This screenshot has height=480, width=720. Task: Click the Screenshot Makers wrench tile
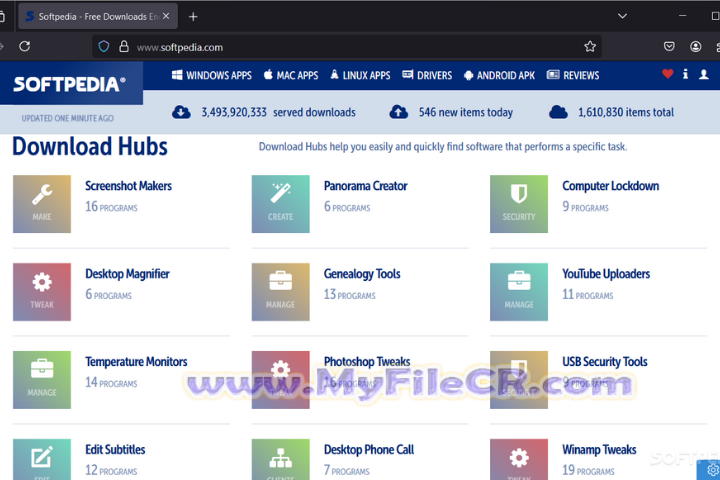pyautogui.click(x=42, y=204)
